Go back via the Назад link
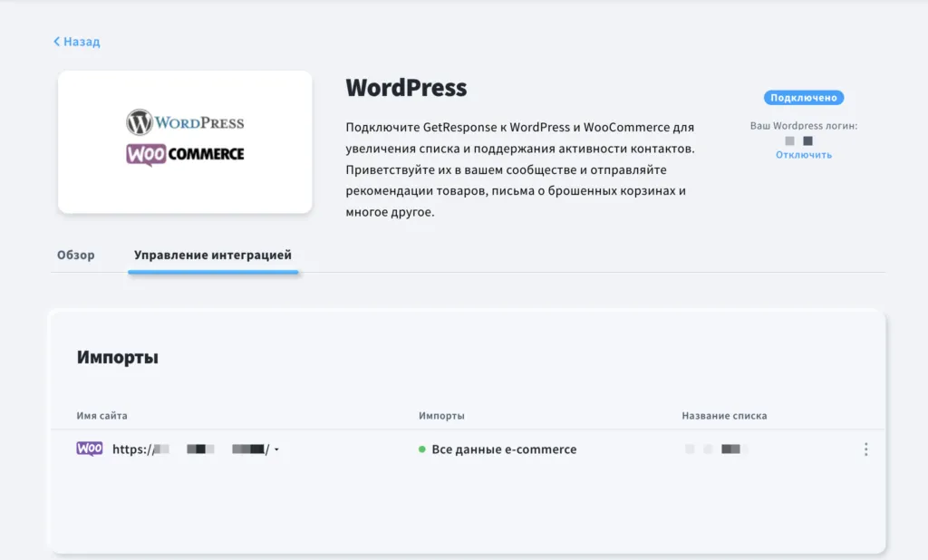The width and height of the screenshot is (928, 560). click(x=77, y=42)
